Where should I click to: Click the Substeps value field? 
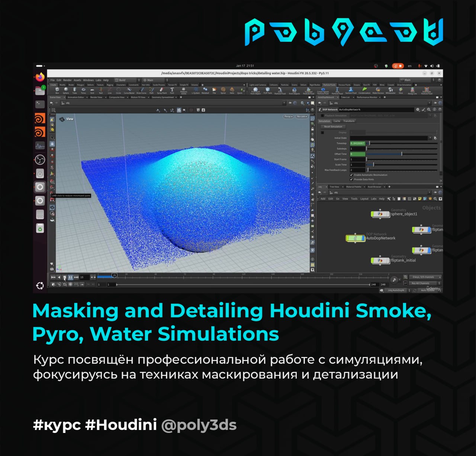[357, 149]
